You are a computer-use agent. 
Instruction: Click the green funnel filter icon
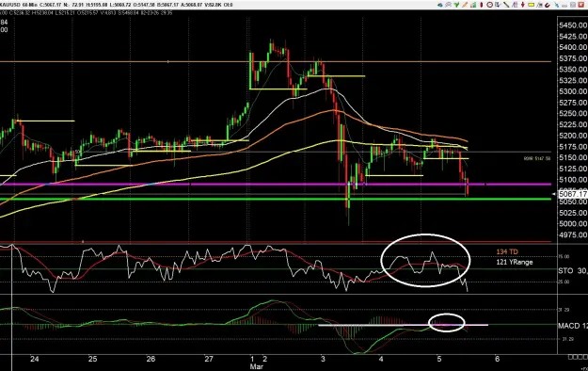coord(456,5)
